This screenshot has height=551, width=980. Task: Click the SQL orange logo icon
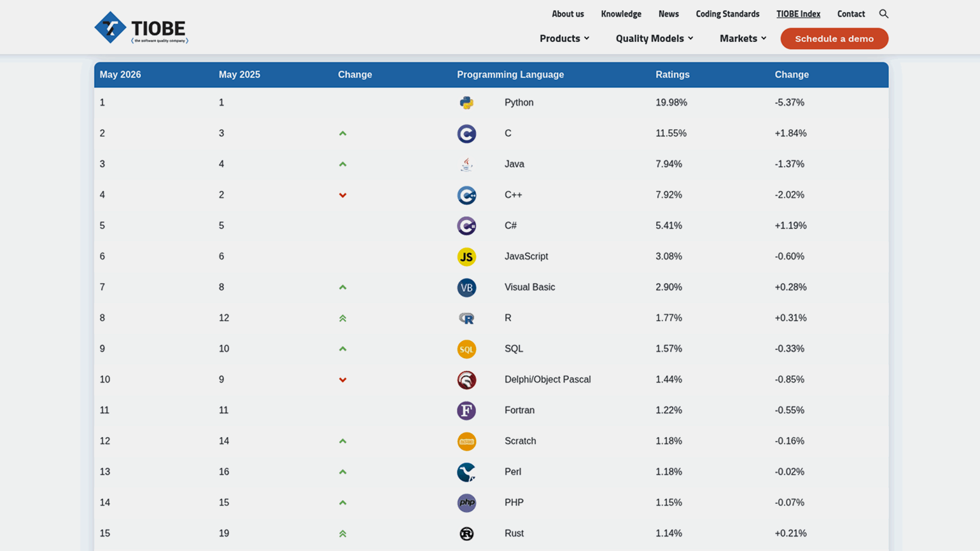[466, 349]
